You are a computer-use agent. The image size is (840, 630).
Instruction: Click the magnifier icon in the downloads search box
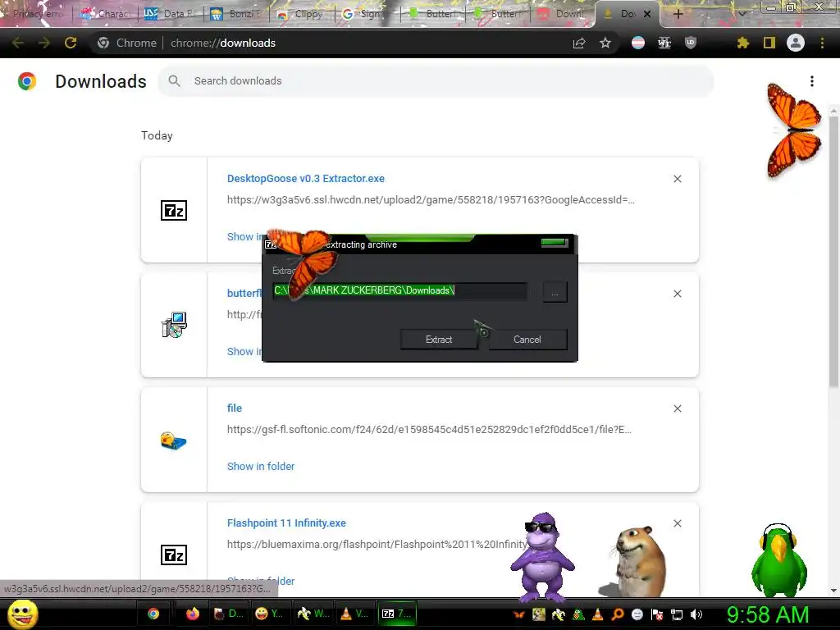174,81
